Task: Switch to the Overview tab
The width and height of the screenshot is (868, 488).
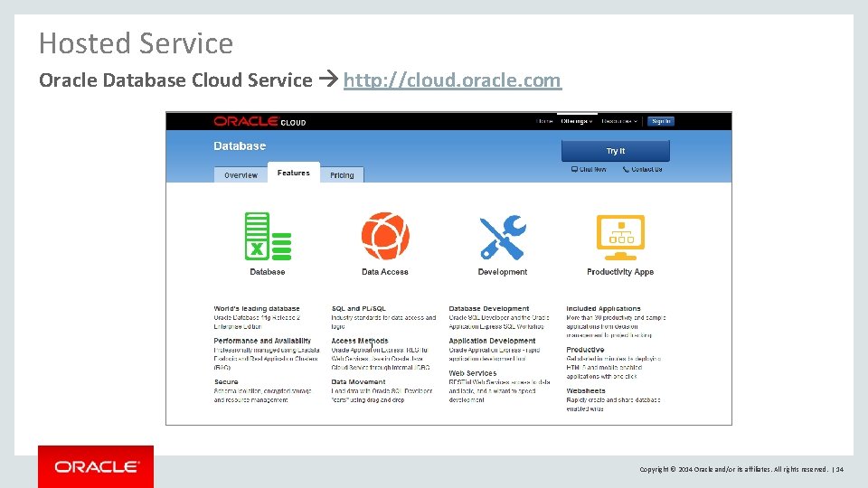Action: click(x=241, y=174)
